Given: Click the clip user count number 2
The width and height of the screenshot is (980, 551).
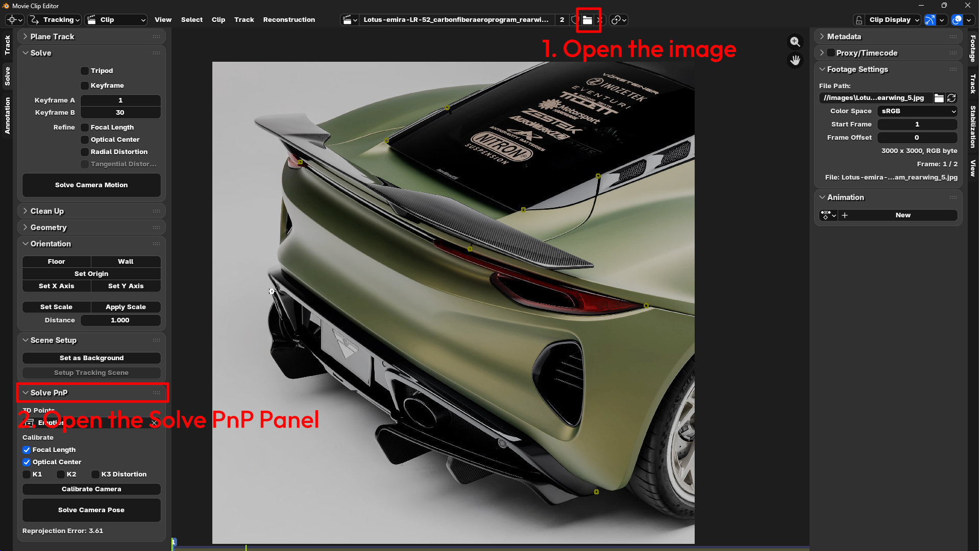Looking at the screenshot, I should [x=562, y=20].
